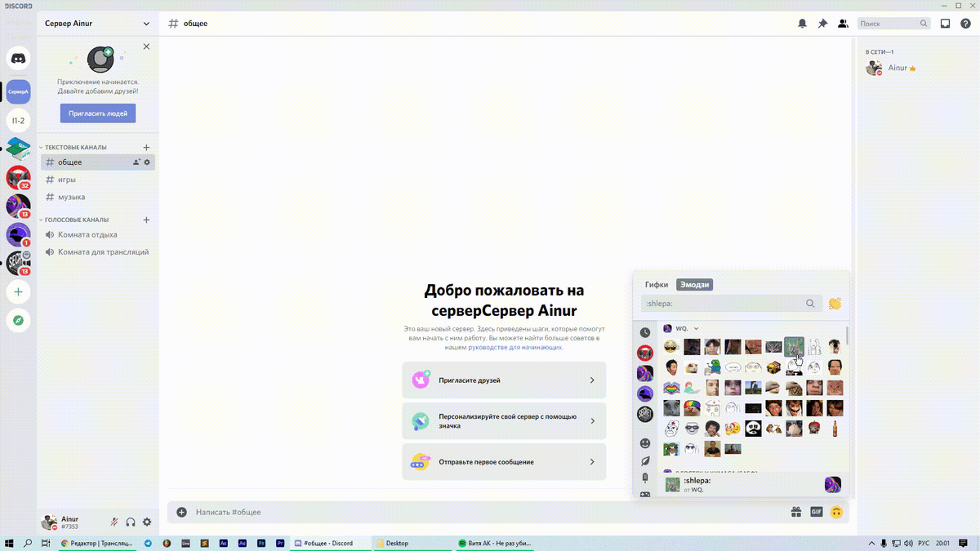Open the help question mark icon
980x551 pixels.
pos(965,24)
